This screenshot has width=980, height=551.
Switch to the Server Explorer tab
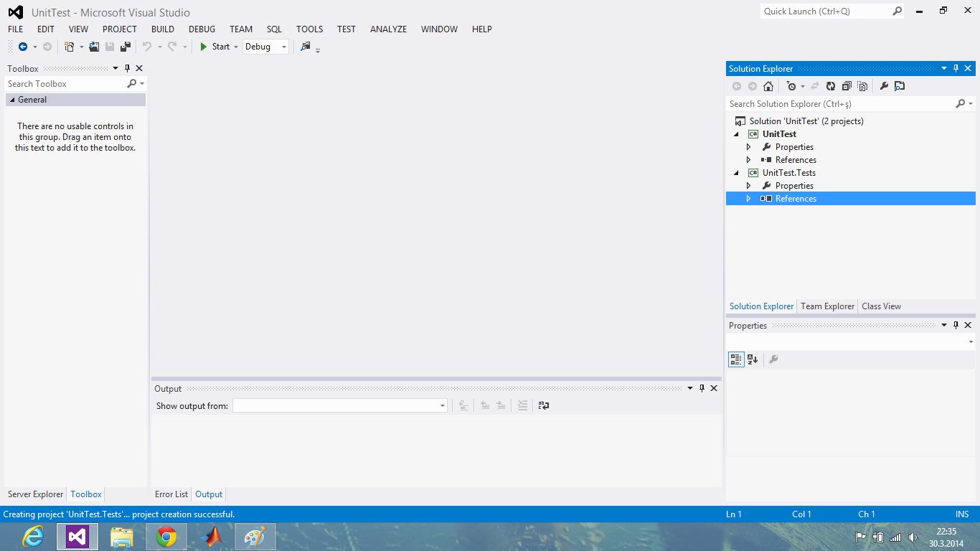(x=36, y=494)
